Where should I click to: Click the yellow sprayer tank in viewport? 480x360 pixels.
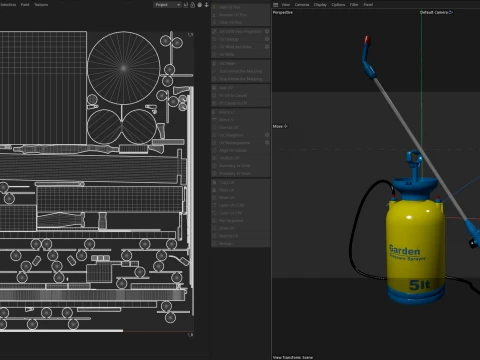(416, 247)
